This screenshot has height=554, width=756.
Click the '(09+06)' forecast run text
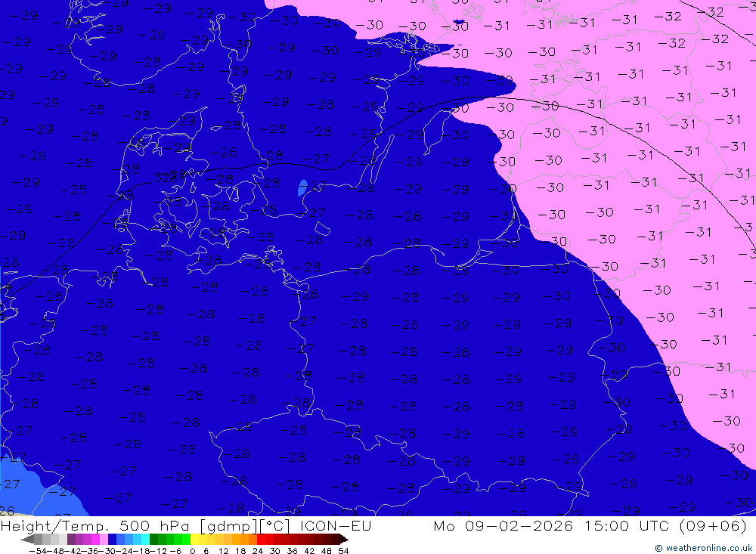(x=713, y=525)
